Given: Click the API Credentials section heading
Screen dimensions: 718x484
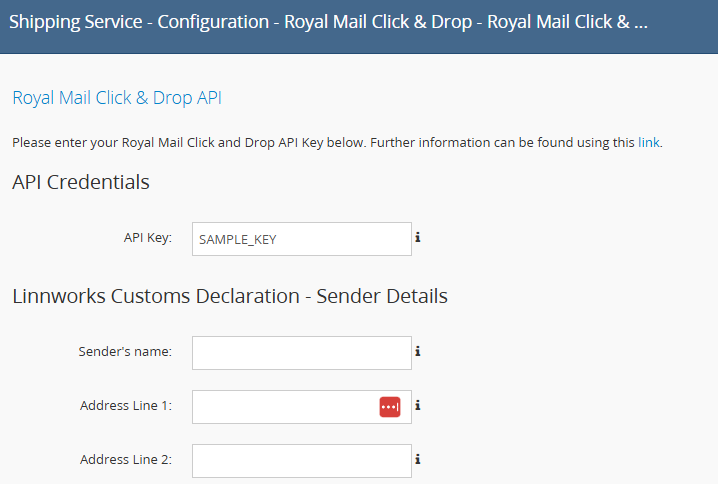Looking at the screenshot, I should click(81, 182).
